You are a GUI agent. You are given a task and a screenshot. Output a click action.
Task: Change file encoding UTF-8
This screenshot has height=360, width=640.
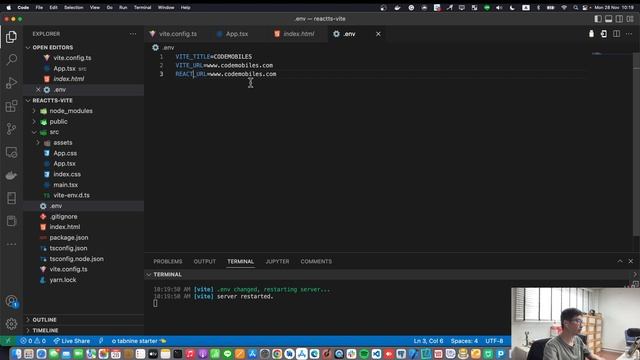coord(494,341)
